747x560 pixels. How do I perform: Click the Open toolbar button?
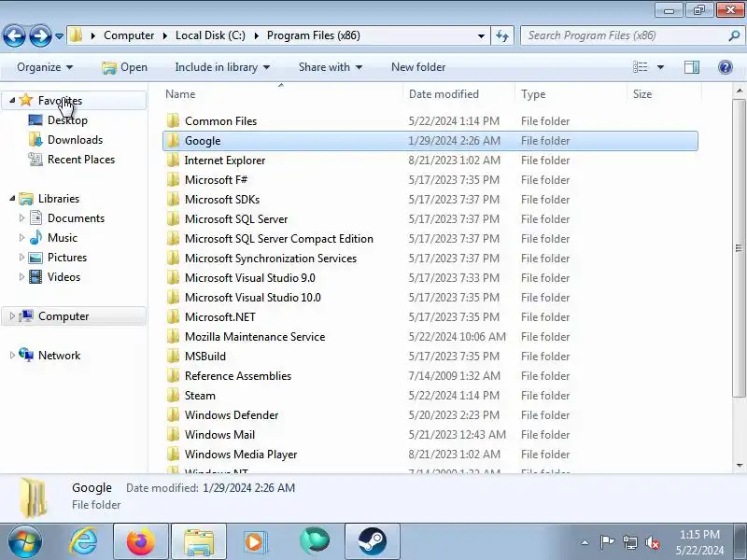pos(125,67)
